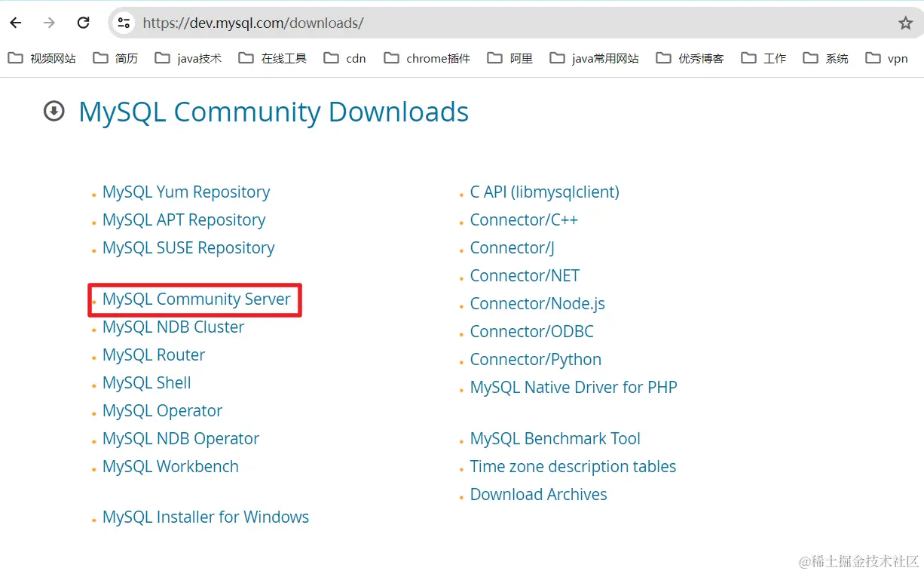Open Time zone description tables link
This screenshot has width=924, height=574.
point(574,467)
